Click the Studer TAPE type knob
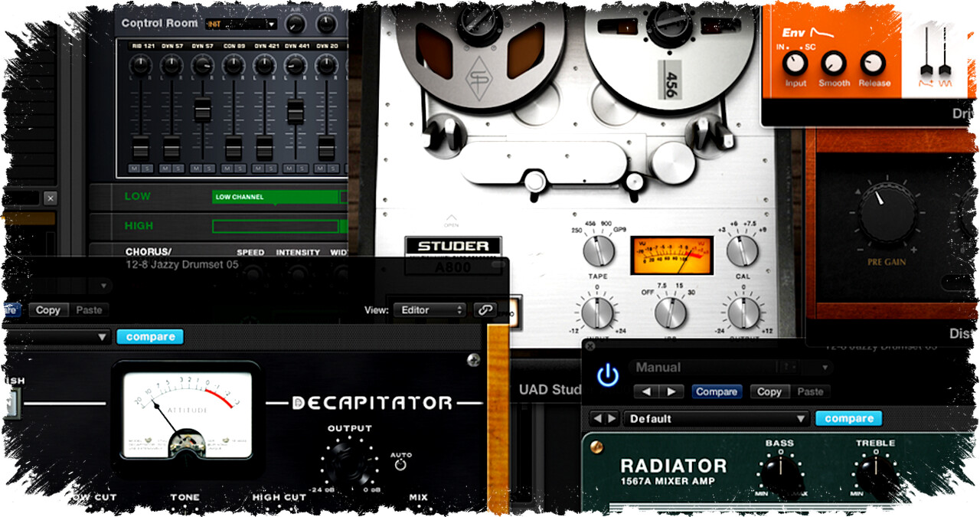980x517 pixels. (x=598, y=251)
